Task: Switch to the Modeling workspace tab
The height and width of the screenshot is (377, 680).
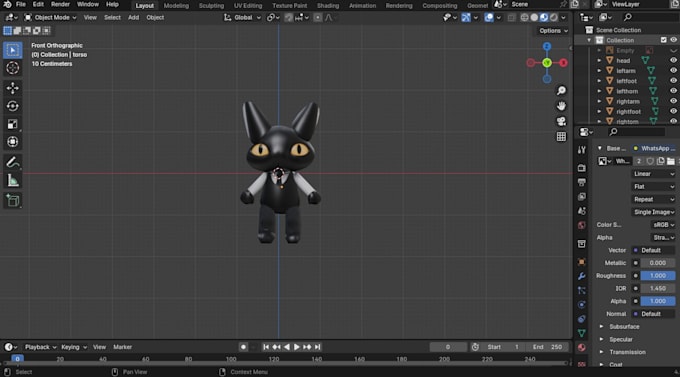Action: [176, 6]
